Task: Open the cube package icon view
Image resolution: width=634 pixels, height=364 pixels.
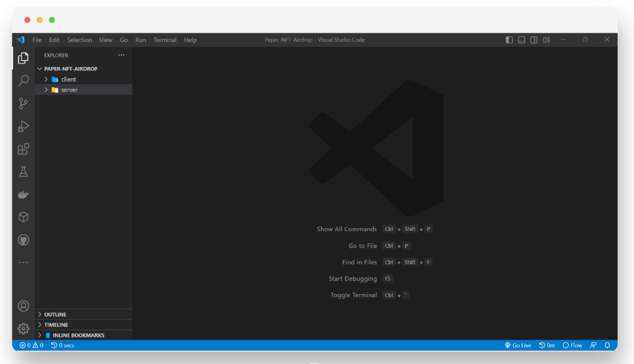Action: pos(24,218)
